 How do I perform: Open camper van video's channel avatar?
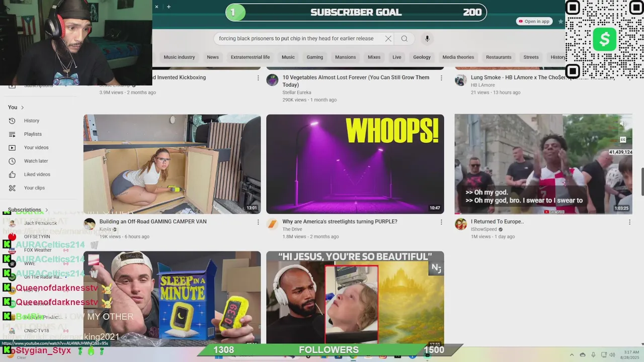[90, 224]
